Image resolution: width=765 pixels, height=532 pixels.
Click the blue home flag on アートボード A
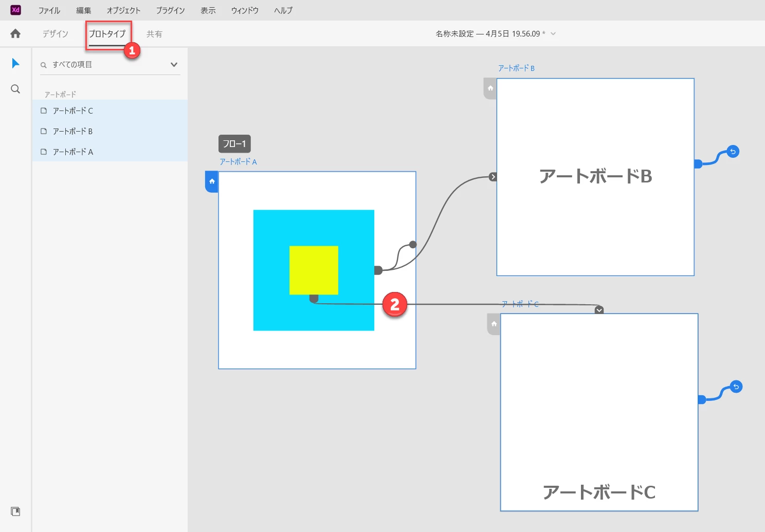pyautogui.click(x=212, y=182)
